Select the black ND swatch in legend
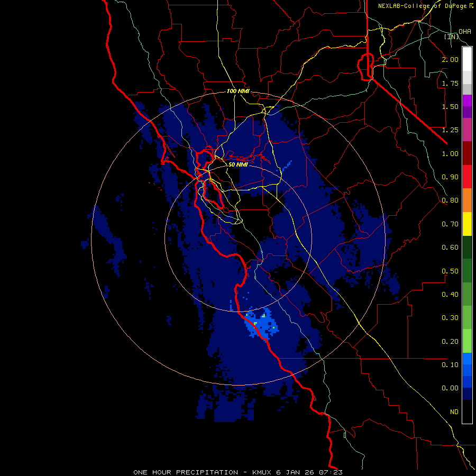Image resolution: width=476 pixels, height=476 pixels. (x=467, y=411)
